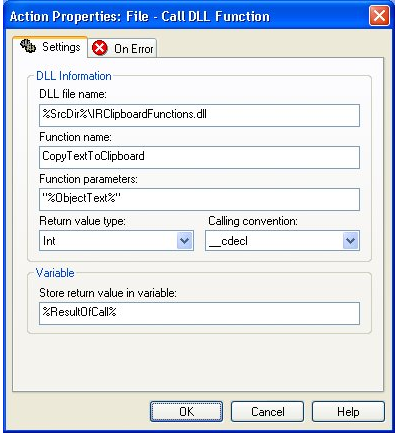Click the dialog title bar text

(x=140, y=16)
